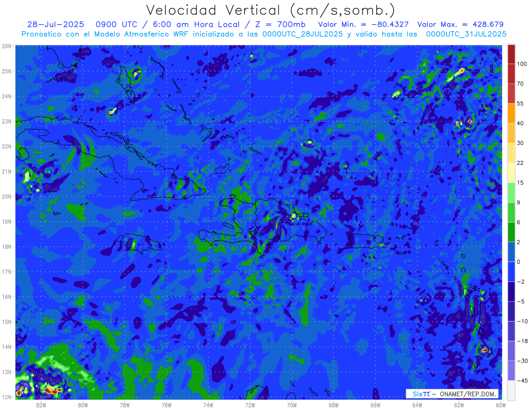Screen dimensions: 532x411
Task: Click the '0900 UTC' time text
Action: pyautogui.click(x=116, y=24)
